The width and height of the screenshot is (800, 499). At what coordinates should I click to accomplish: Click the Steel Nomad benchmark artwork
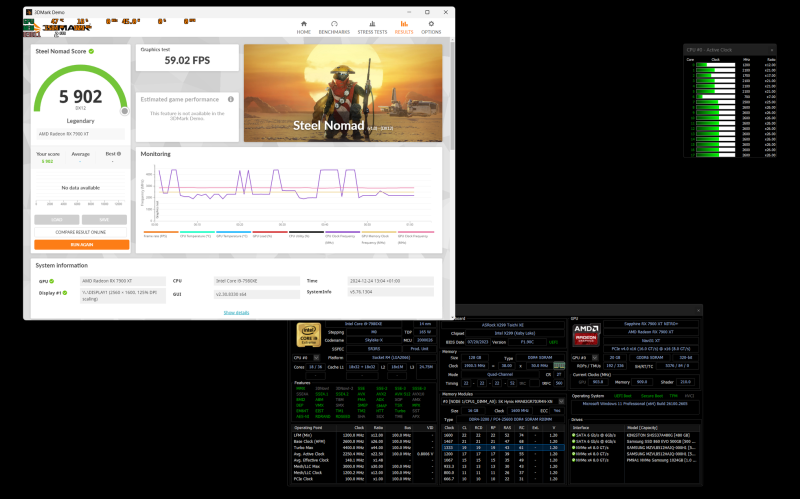click(x=343, y=93)
